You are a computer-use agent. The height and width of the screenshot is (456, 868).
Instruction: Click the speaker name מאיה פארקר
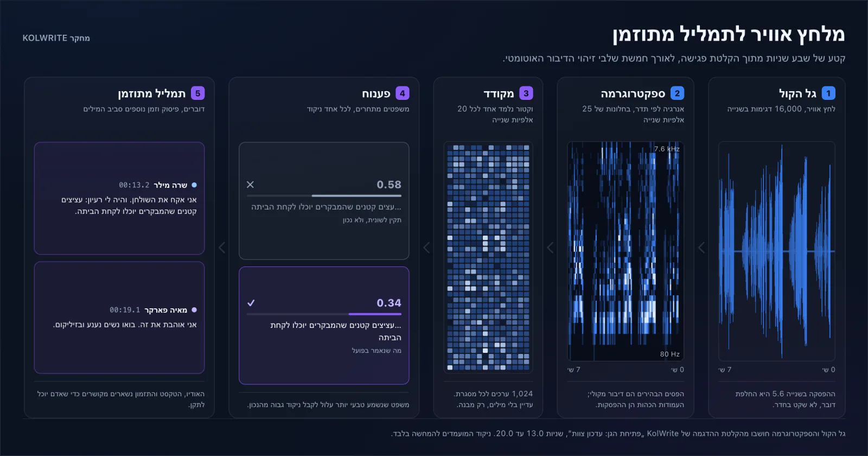coord(166,310)
